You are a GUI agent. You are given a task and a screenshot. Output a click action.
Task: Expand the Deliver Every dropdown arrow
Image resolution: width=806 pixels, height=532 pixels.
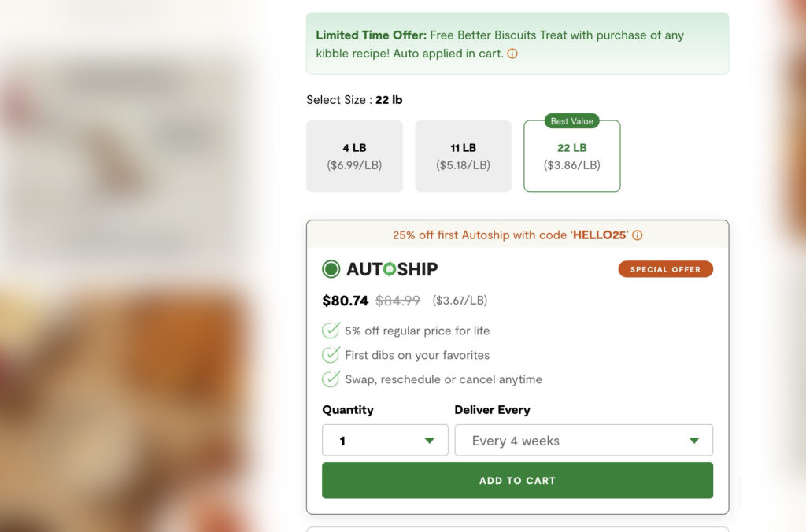click(x=694, y=441)
